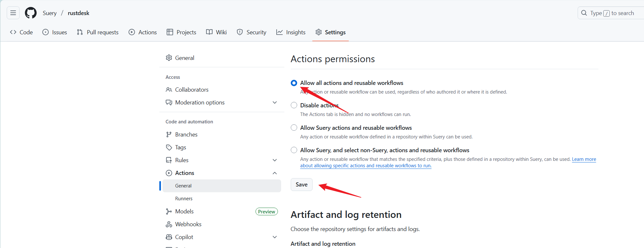The height and width of the screenshot is (248, 644).
Task: Expand the Rules section chevron
Action: point(275,160)
